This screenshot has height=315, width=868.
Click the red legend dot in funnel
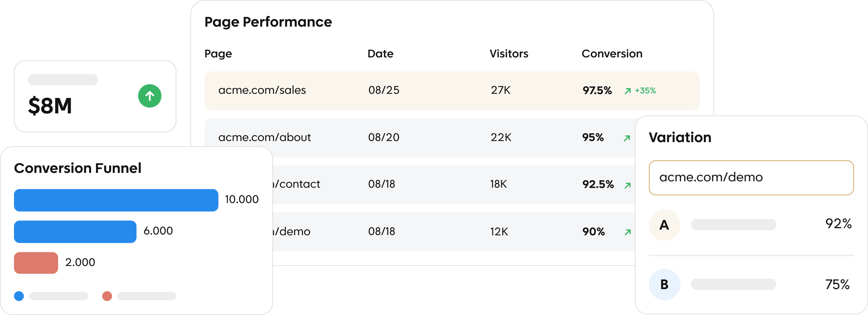coord(107,296)
